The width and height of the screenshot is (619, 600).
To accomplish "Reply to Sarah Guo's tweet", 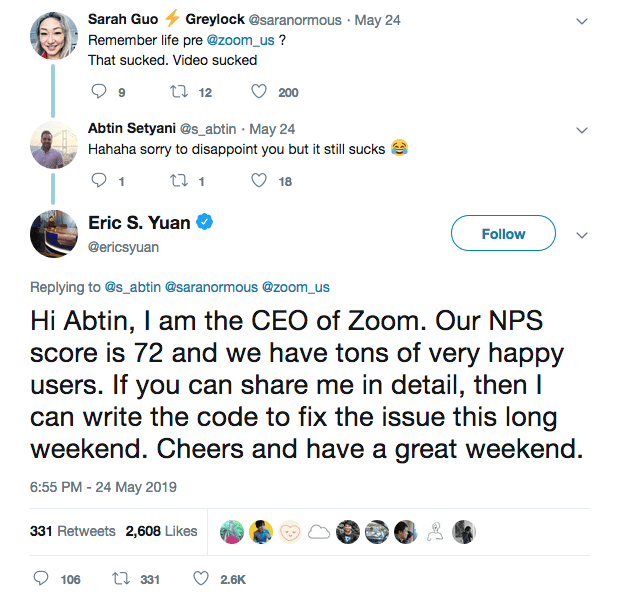I will tap(98, 92).
